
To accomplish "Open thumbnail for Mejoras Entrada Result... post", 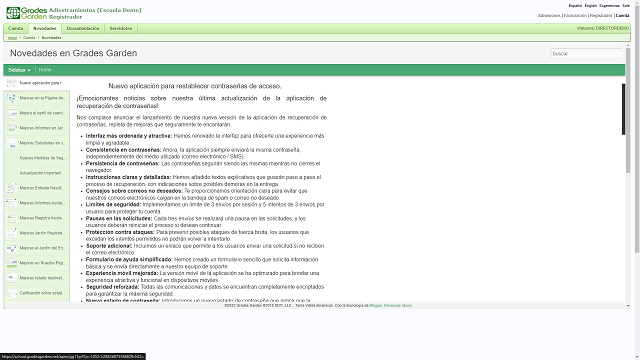I will [x=11, y=188].
